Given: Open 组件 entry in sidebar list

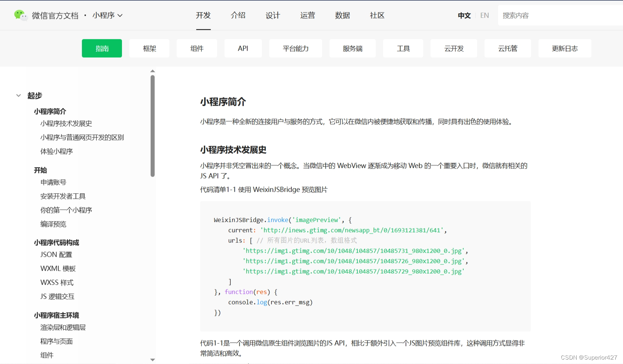Looking at the screenshot, I should (47, 355).
